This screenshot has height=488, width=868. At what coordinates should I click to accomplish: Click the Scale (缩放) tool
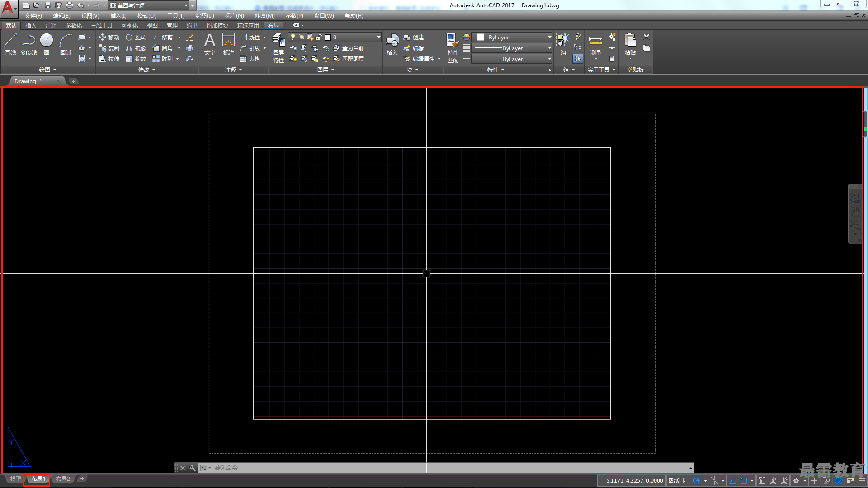pos(136,59)
